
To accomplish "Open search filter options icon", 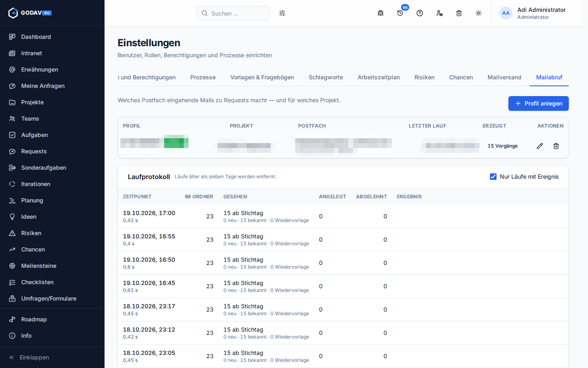I will tap(282, 13).
